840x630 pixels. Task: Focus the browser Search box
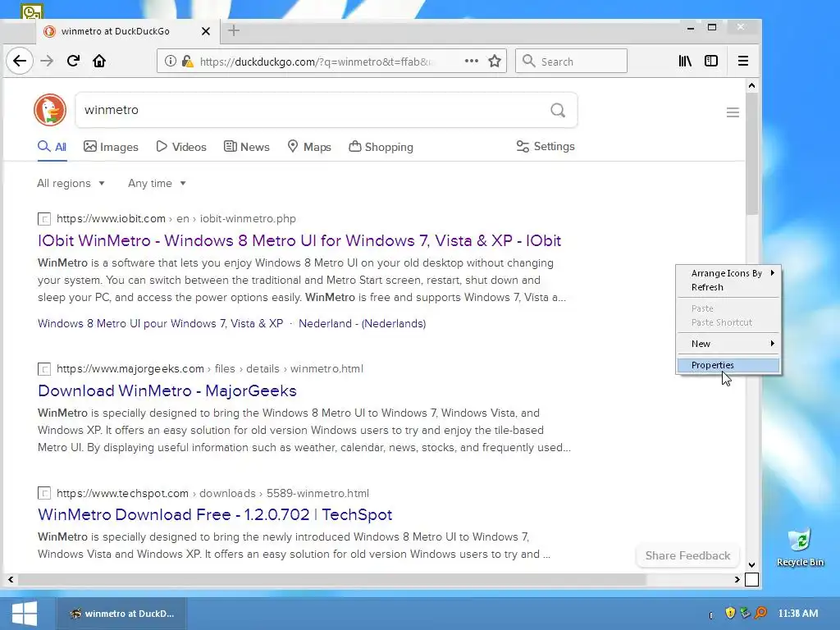pos(571,61)
